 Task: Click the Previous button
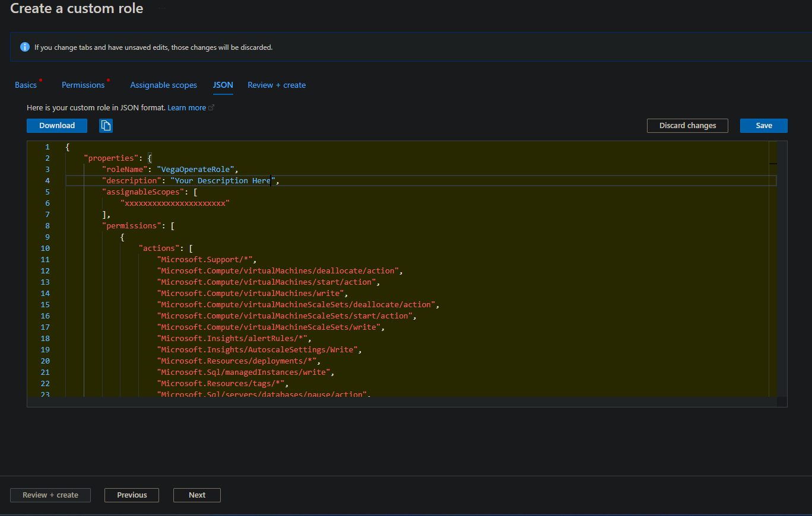tap(132, 495)
